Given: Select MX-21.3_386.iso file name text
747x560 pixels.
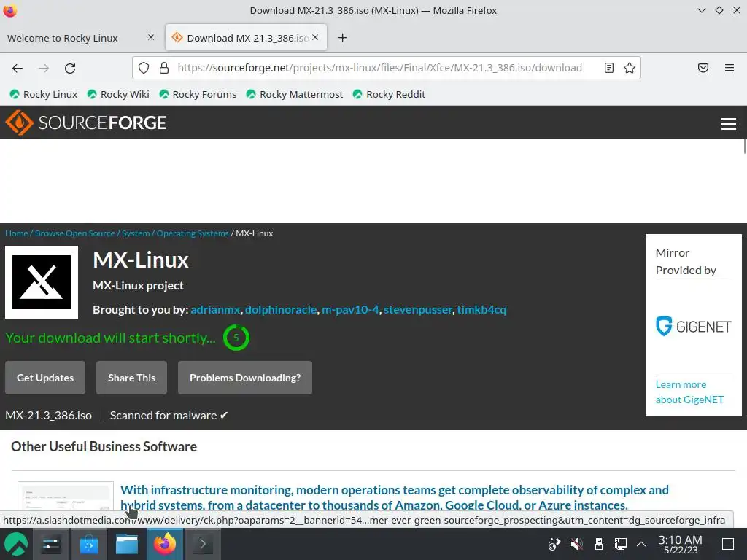Looking at the screenshot, I should pyautogui.click(x=49, y=415).
